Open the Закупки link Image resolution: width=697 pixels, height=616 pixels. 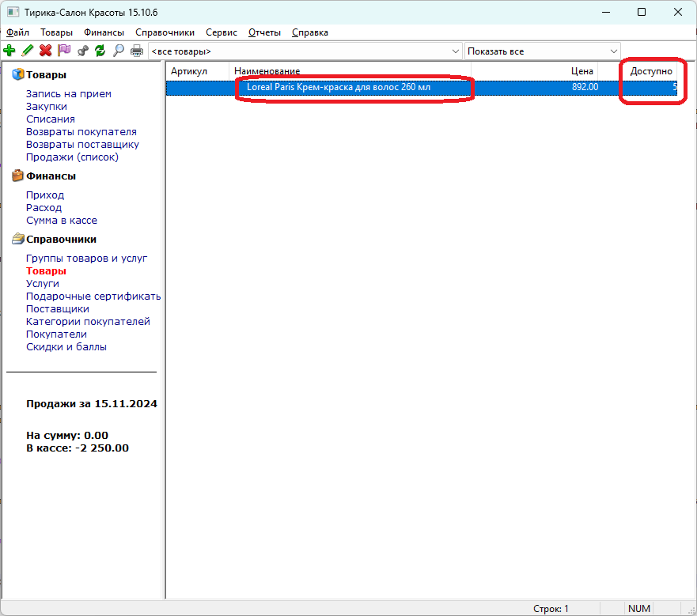tap(47, 107)
